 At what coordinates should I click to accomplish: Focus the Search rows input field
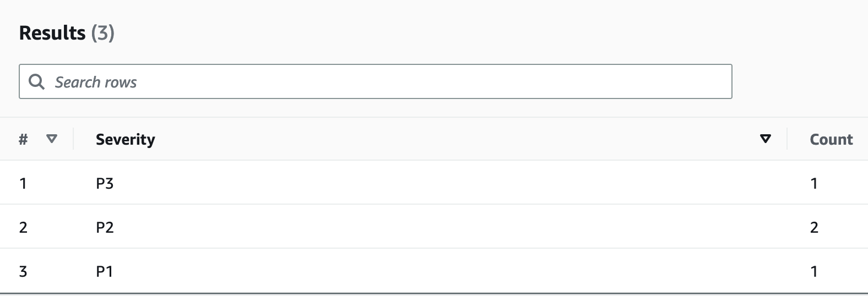pyautogui.click(x=386, y=82)
